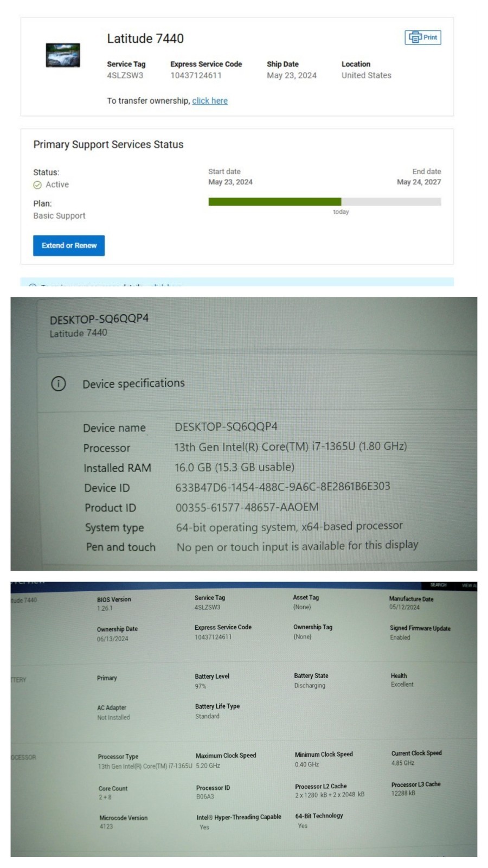
Task: Click the DESKTOP-SQ6QQP4 header title
Action: coord(99,318)
